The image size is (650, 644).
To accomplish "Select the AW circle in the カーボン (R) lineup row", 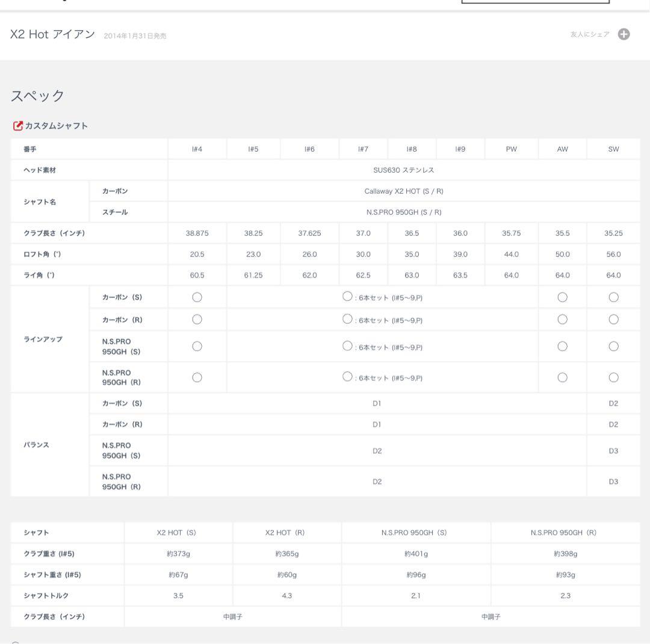I will (x=562, y=320).
